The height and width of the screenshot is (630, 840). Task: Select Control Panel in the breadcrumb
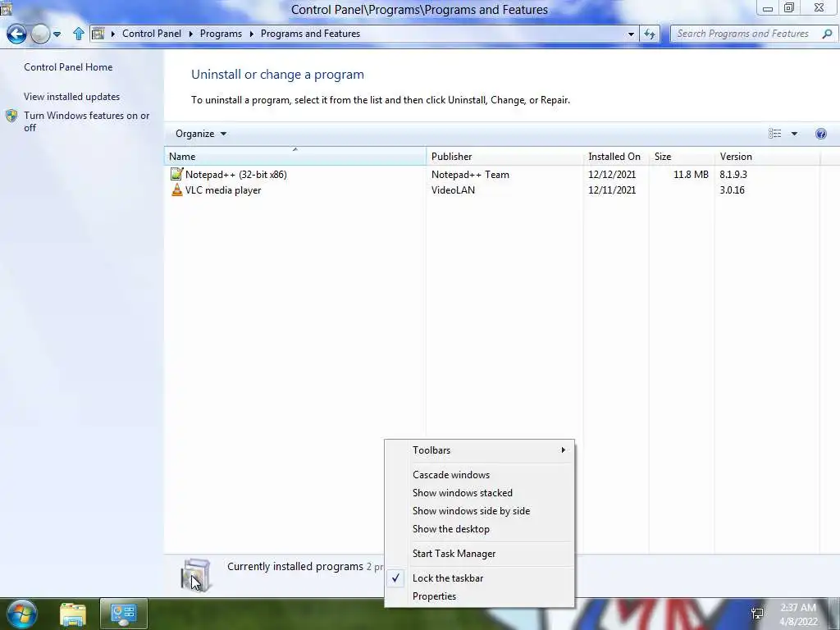click(x=152, y=34)
